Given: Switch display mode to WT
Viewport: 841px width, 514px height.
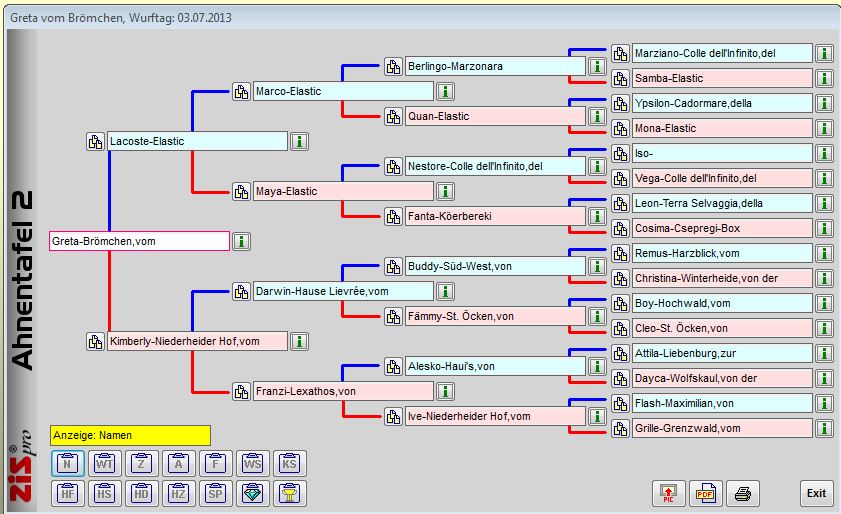Looking at the screenshot, I should [x=105, y=463].
